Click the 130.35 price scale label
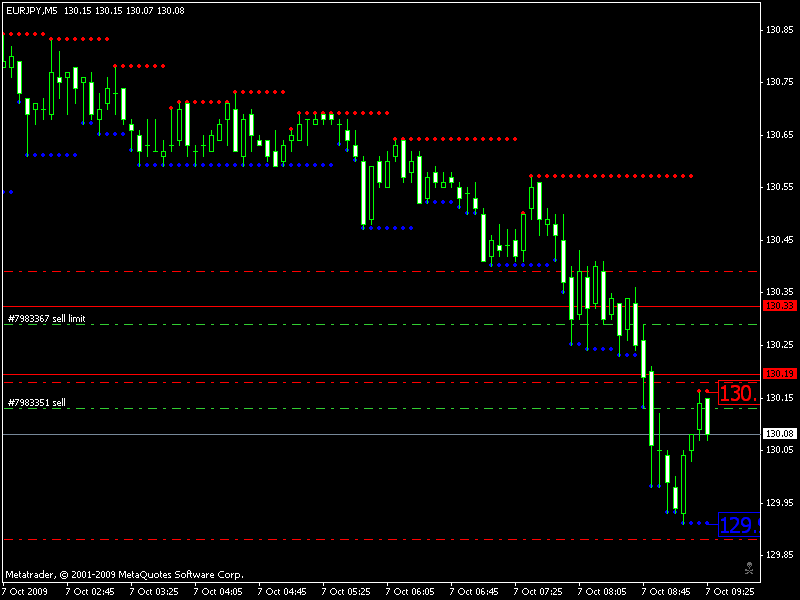800x600 pixels. click(780, 292)
